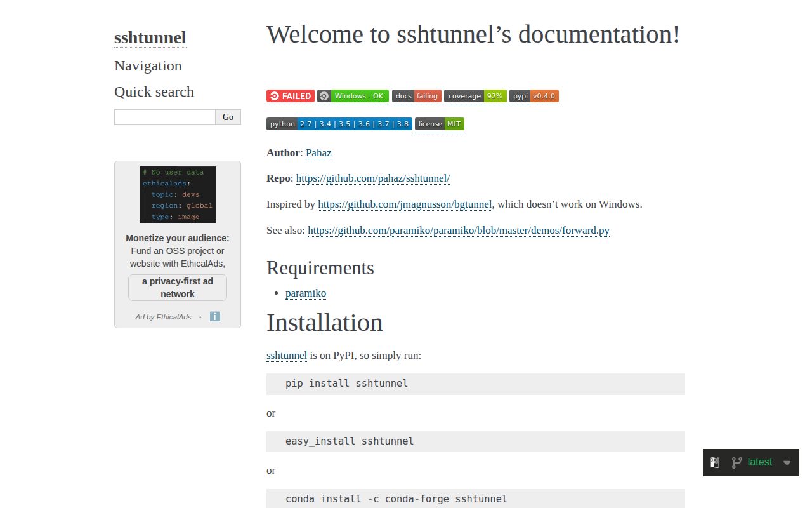Screen dimensions: 812x508
Task: Click the latest version label
Action: pyautogui.click(x=760, y=462)
